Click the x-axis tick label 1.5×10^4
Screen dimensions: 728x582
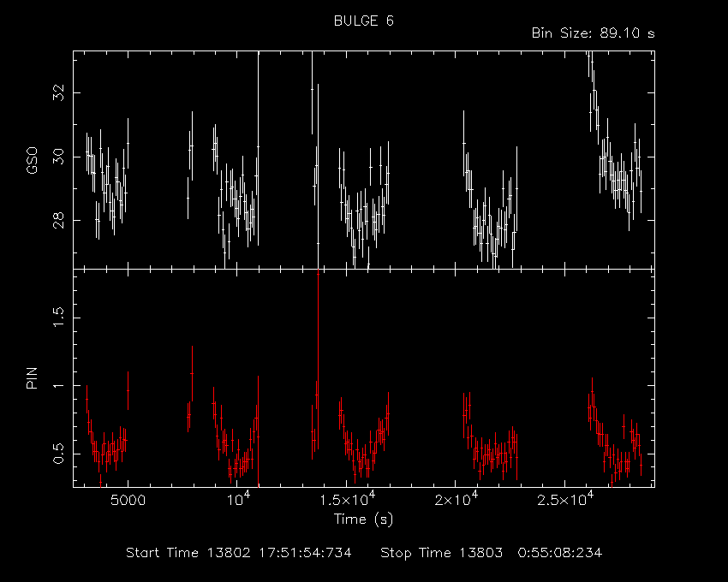point(346,499)
